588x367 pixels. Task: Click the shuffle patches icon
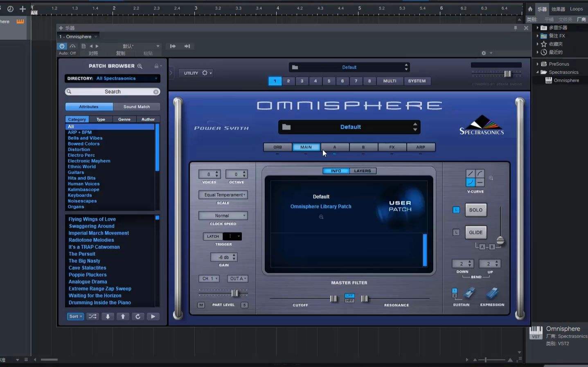pos(93,316)
